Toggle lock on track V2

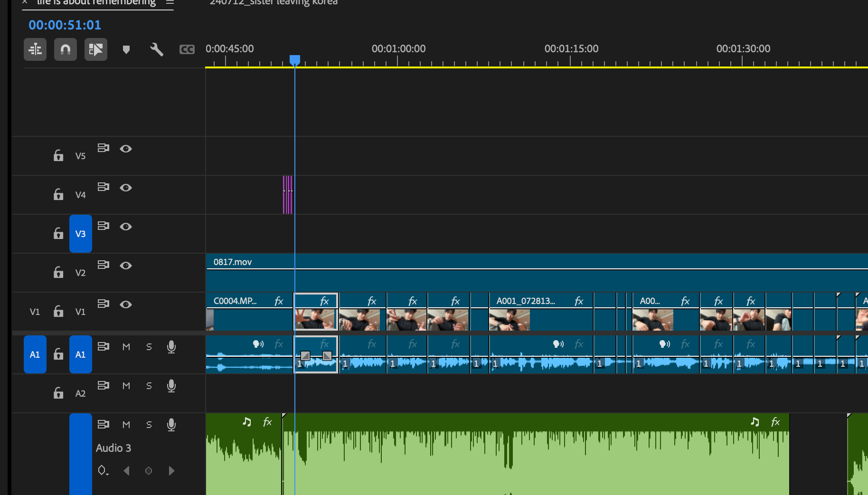pos(58,272)
